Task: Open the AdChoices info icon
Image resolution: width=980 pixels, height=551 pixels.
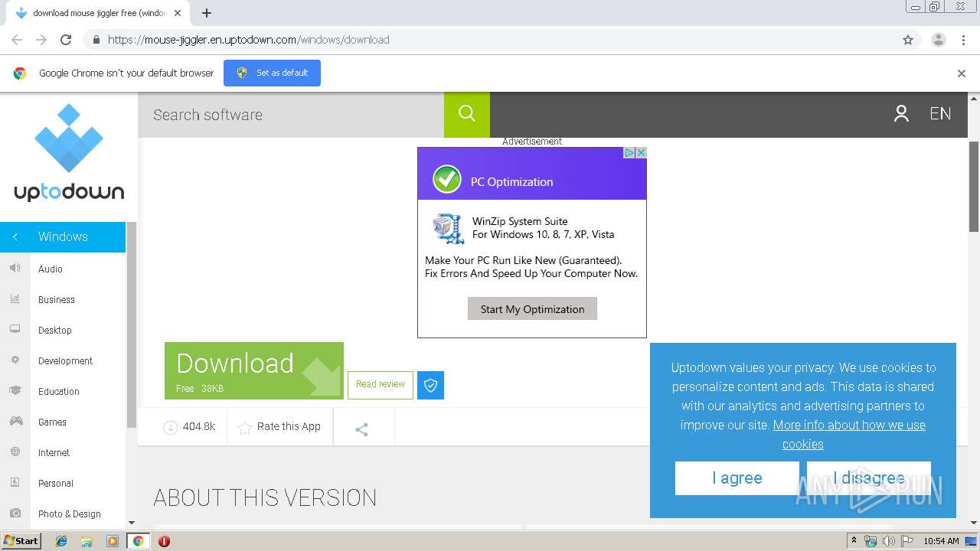Action: click(629, 152)
